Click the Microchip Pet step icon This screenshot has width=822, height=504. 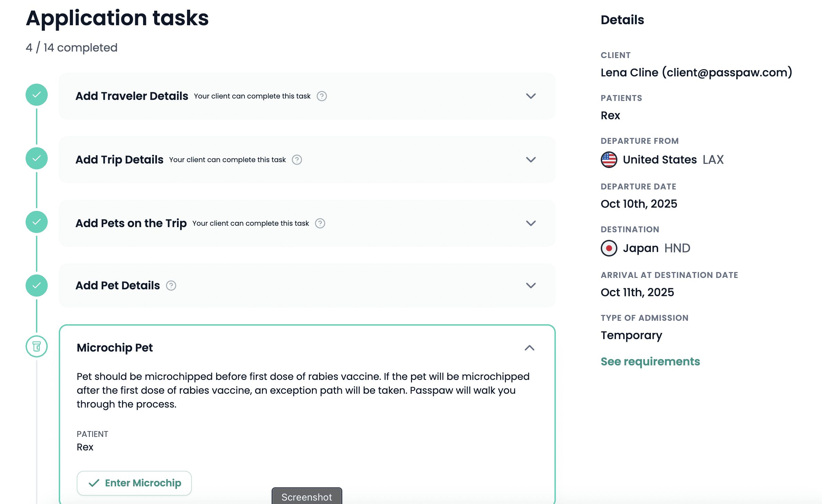(37, 346)
